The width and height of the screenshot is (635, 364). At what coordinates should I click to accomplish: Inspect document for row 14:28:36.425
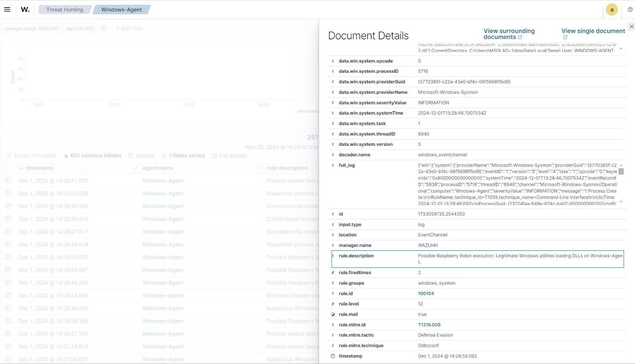point(8,308)
